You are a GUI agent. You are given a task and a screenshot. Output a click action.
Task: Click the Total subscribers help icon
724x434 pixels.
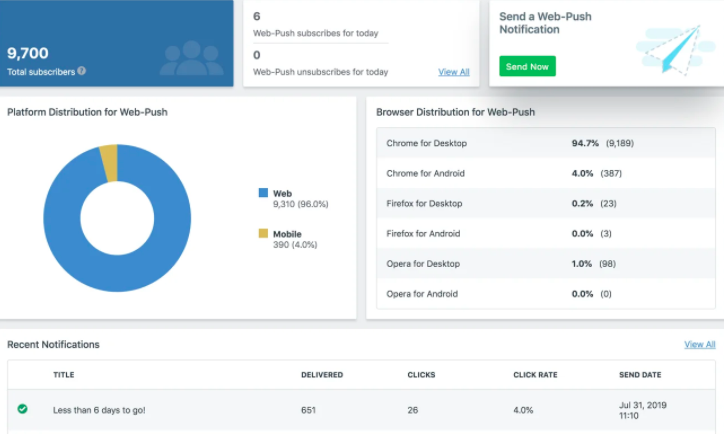click(81, 71)
